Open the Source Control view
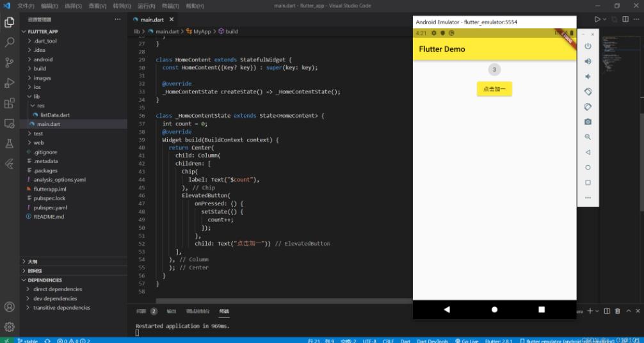Screen dimensions: 644x343 pyautogui.click(x=9, y=63)
